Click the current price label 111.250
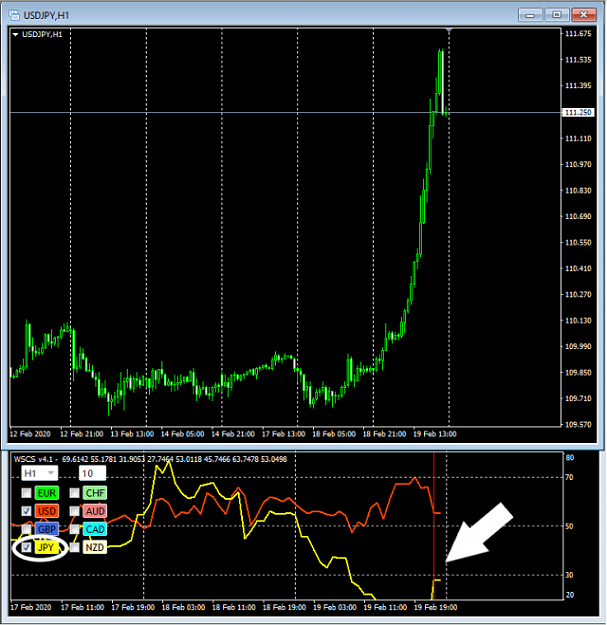The width and height of the screenshot is (607, 625). pyautogui.click(x=578, y=112)
